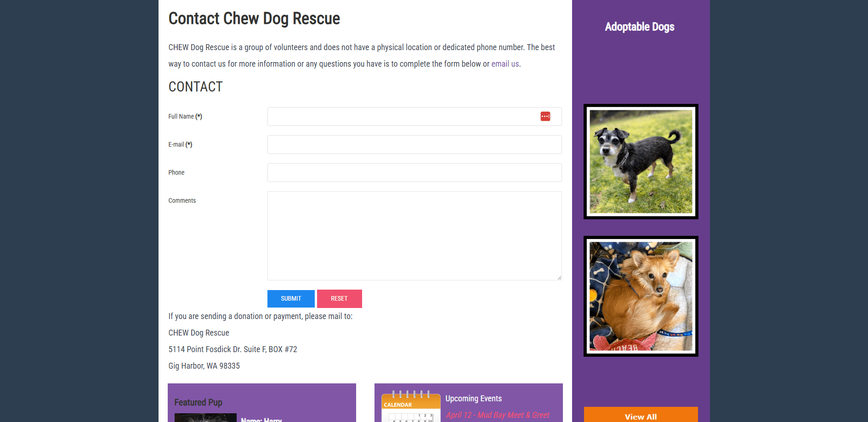Image resolution: width=868 pixels, height=422 pixels.
Task: Click the 'Name: Harry' featured pup text
Action: click(x=261, y=419)
